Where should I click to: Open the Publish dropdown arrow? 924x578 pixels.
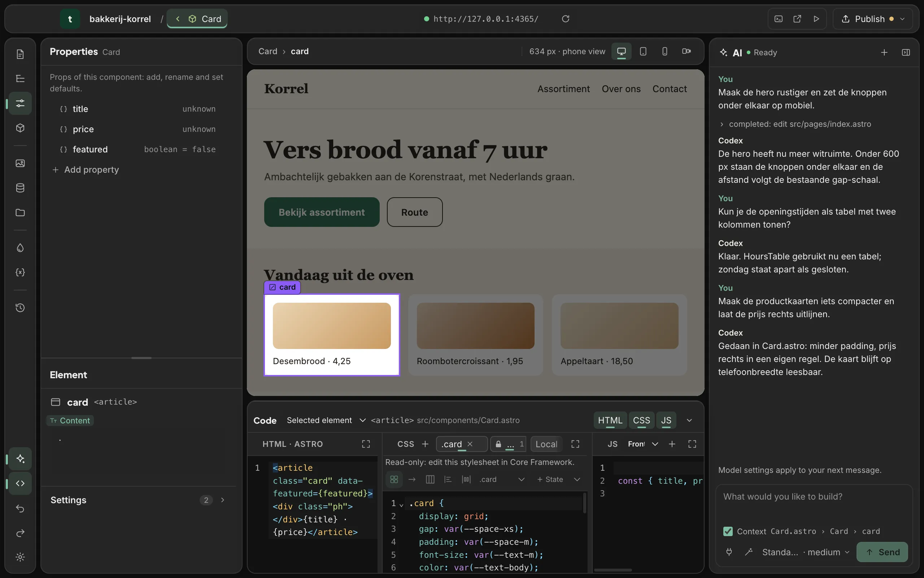pyautogui.click(x=903, y=19)
